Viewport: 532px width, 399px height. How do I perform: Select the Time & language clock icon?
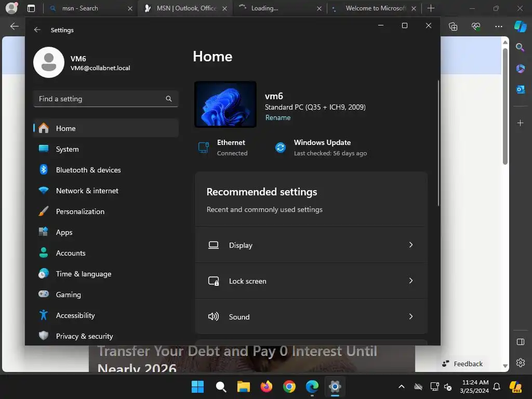click(44, 273)
